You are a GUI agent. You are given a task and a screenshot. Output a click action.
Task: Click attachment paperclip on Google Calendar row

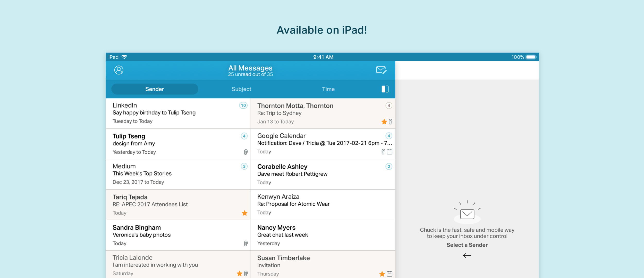[383, 152]
